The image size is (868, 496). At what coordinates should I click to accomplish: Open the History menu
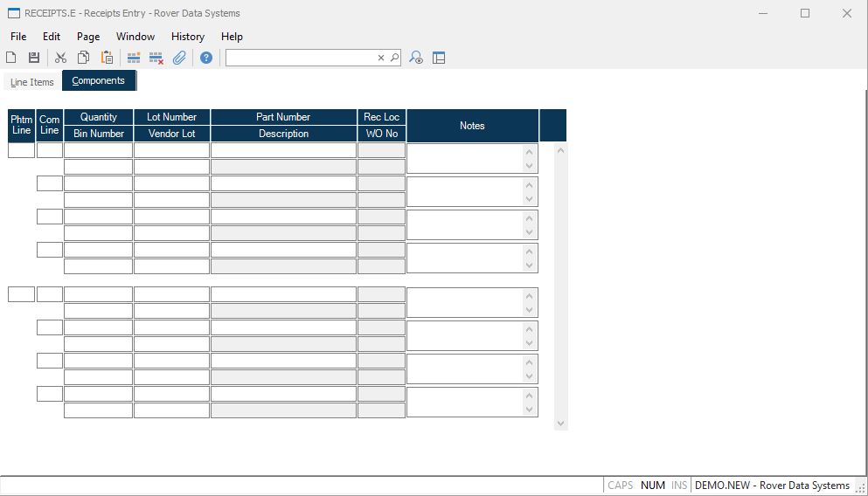click(x=187, y=37)
